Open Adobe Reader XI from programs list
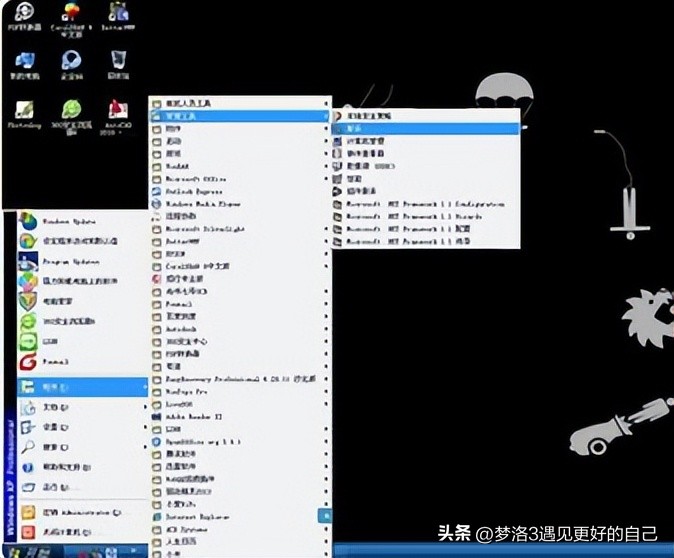This screenshot has width=674, height=558. 241,417
